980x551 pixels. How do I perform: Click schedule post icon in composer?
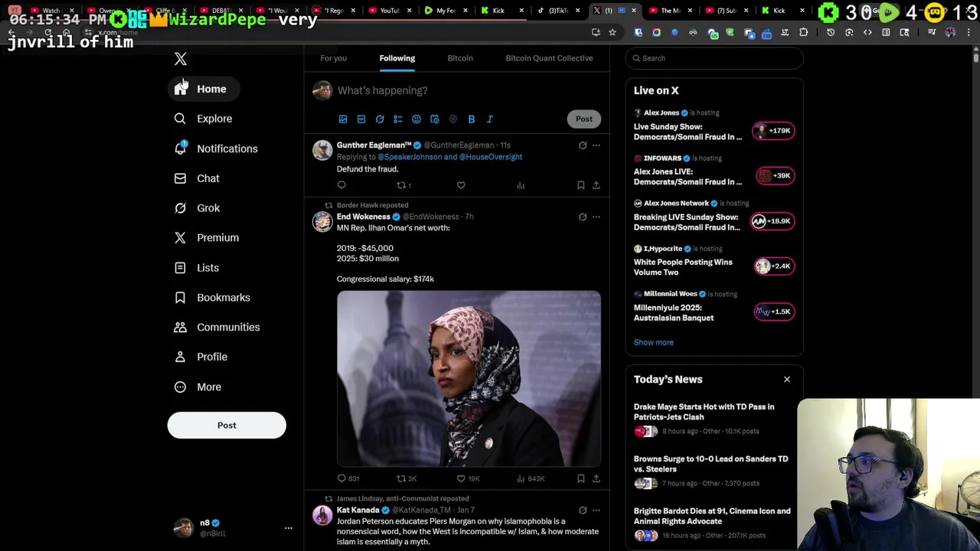[435, 119]
